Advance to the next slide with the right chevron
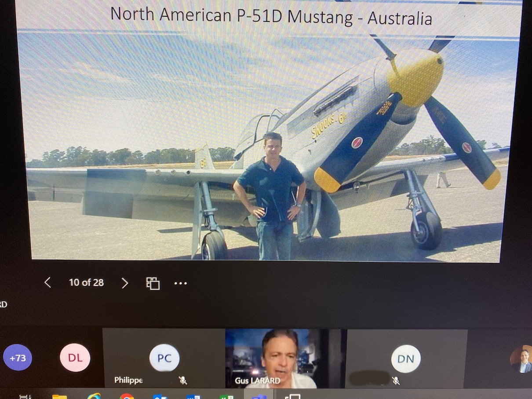 point(125,283)
